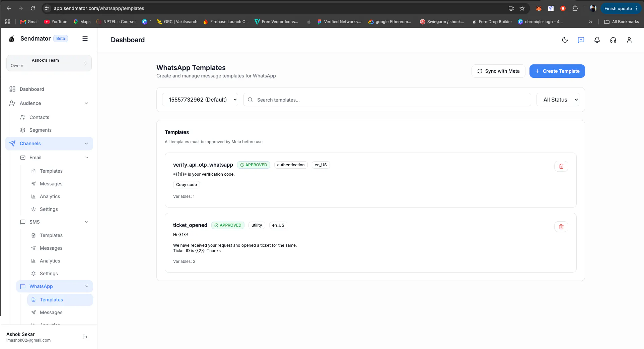
Task: Open Segments in the sidebar
Action: [55, 130]
